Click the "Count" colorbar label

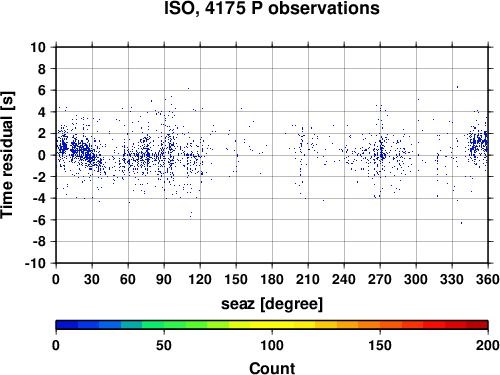point(272,369)
